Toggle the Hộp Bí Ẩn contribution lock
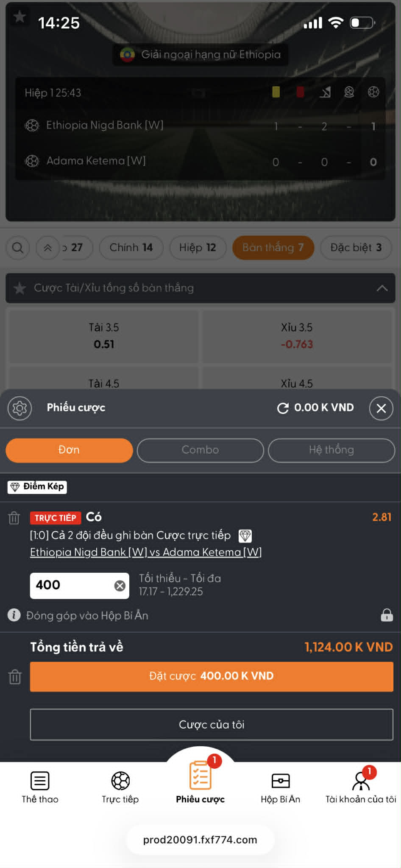Screen dimensions: 401x868 pos(387,615)
